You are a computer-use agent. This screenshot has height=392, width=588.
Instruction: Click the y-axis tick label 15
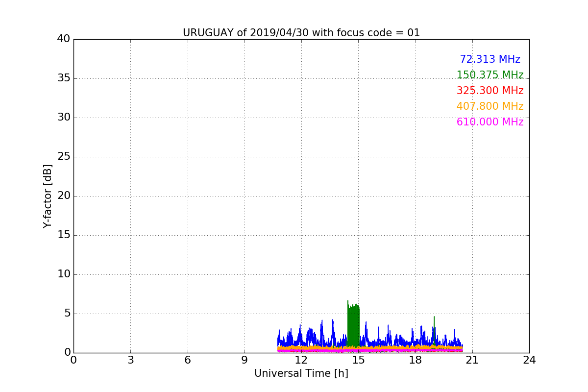pyautogui.click(x=64, y=235)
